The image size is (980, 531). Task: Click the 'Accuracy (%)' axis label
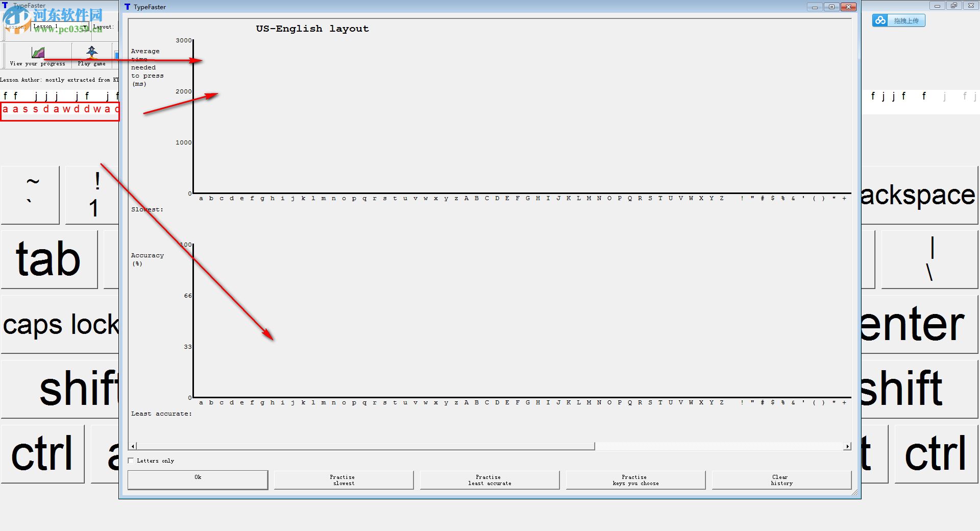[x=148, y=259]
